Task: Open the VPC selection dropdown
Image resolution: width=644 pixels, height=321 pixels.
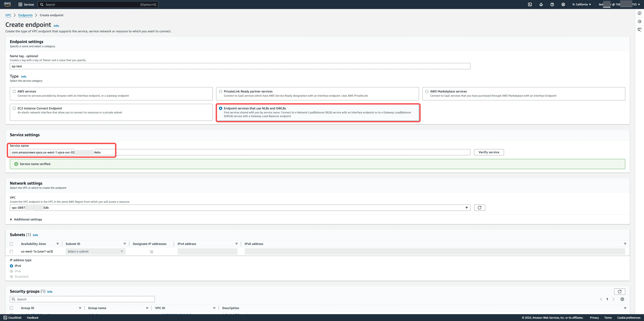Action: 240,208
